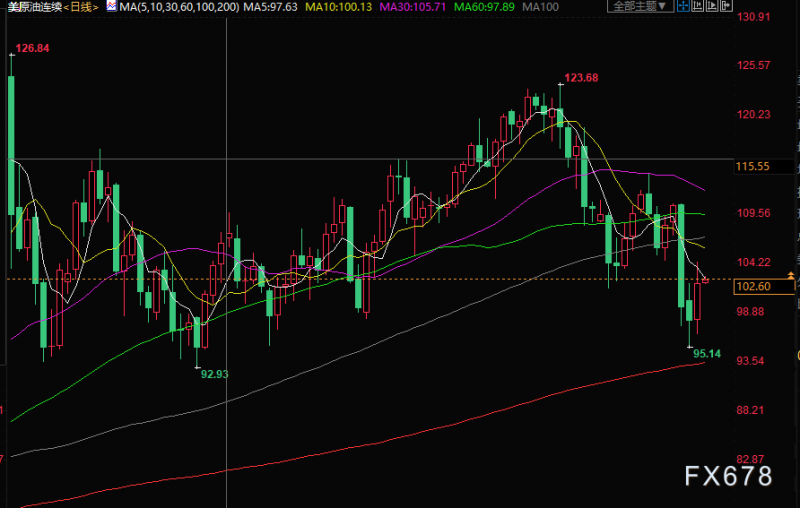The image size is (800, 508).
Task: Click the 125.57 axis price
Action: point(754,65)
